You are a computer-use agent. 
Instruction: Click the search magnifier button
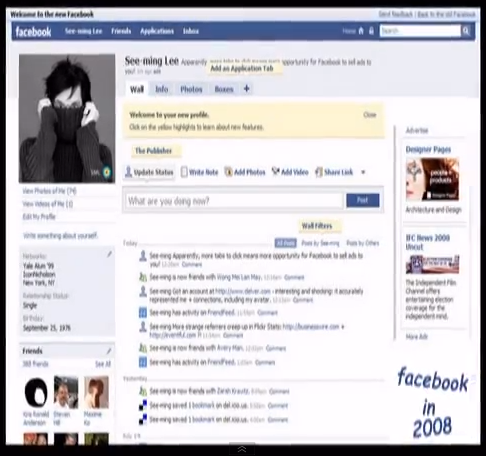pos(466,31)
